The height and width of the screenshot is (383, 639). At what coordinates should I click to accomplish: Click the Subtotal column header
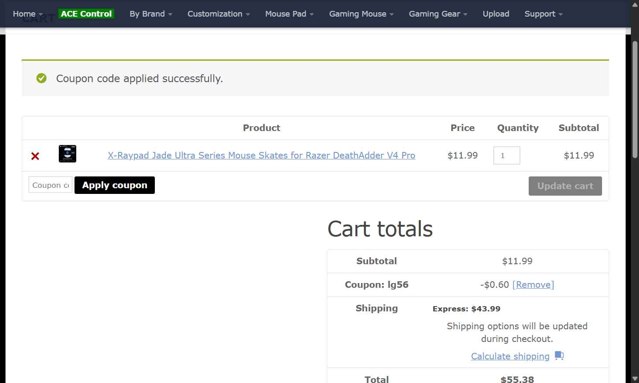pyautogui.click(x=579, y=128)
